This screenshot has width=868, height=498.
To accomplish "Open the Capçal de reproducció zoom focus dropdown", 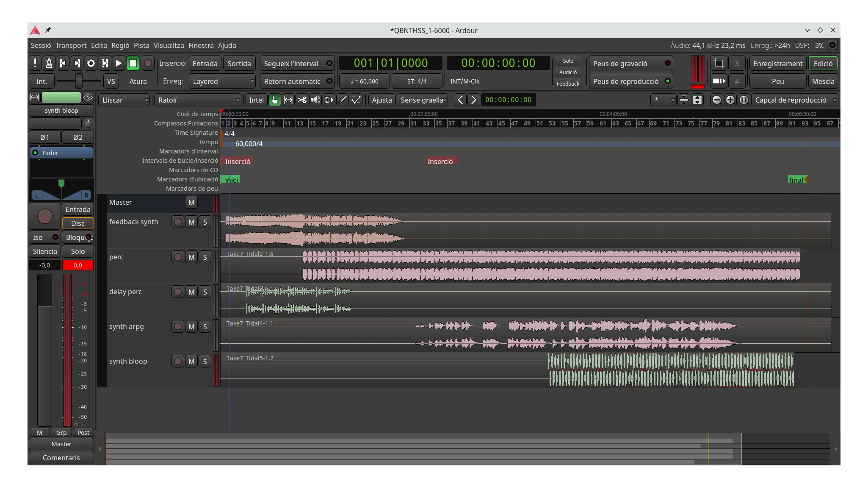I will 795,100.
